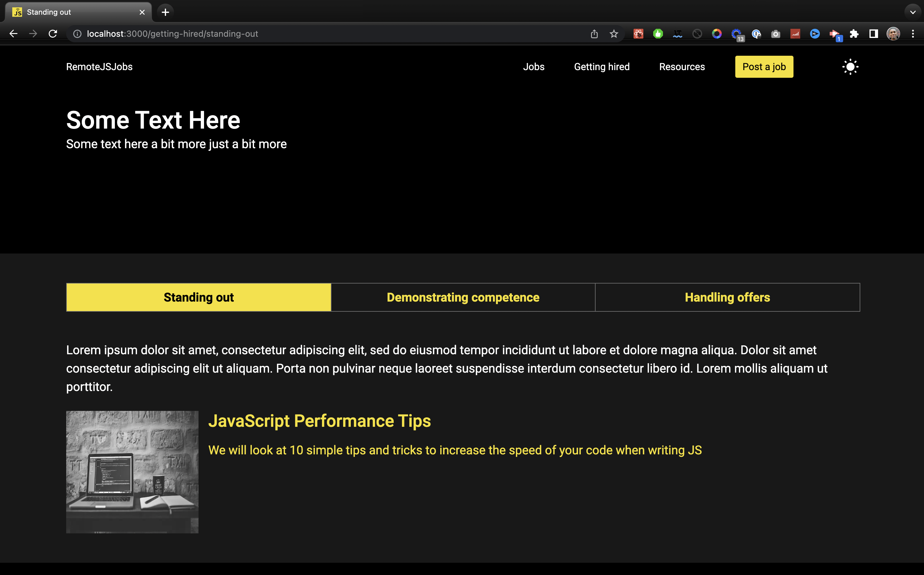The width and height of the screenshot is (924, 575).
Task: Open the React Developer Tools extension
Action: 638,34
